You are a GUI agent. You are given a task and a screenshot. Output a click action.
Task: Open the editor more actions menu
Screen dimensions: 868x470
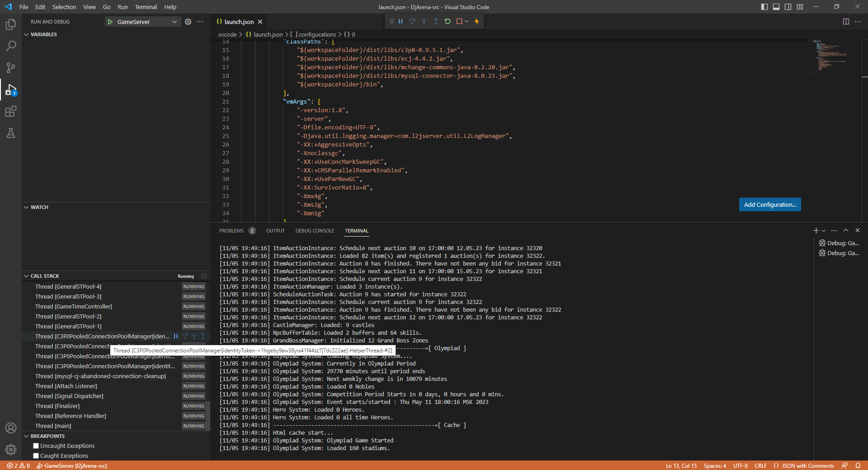tap(858, 22)
